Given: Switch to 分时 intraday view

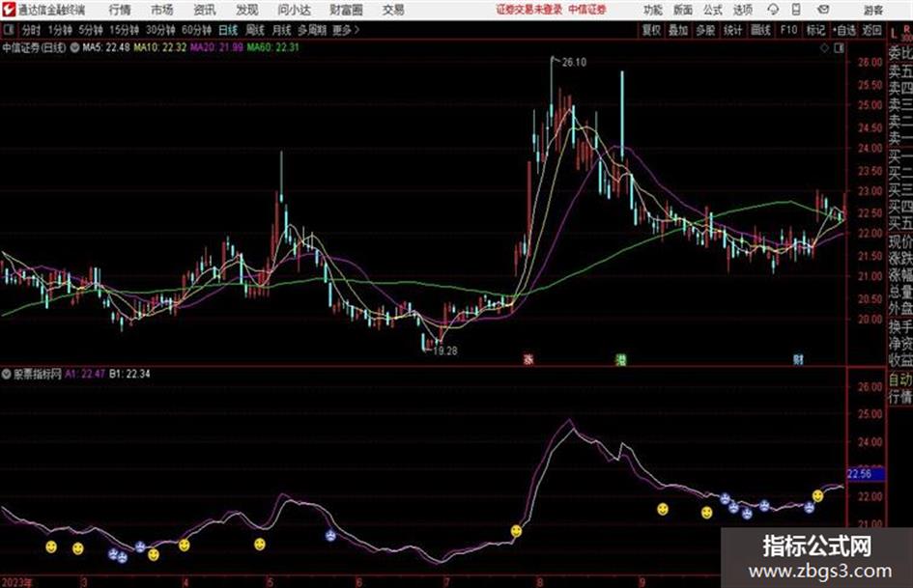Looking at the screenshot, I should click(x=31, y=30).
